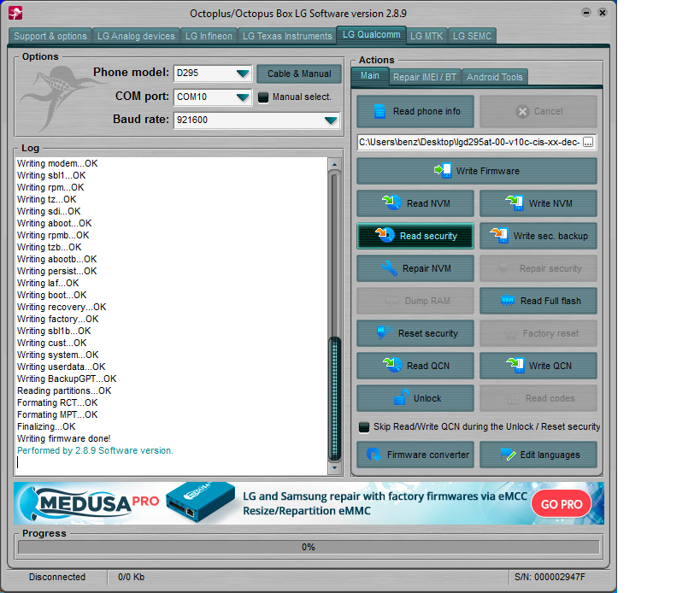This screenshot has height=593, width=700.
Task: Click the Read phone info document icon
Action: click(x=379, y=112)
